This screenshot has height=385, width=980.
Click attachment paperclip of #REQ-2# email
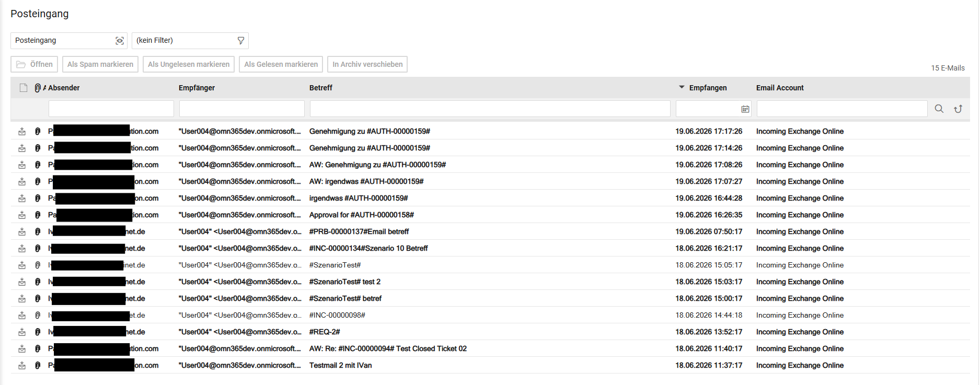pos(38,332)
